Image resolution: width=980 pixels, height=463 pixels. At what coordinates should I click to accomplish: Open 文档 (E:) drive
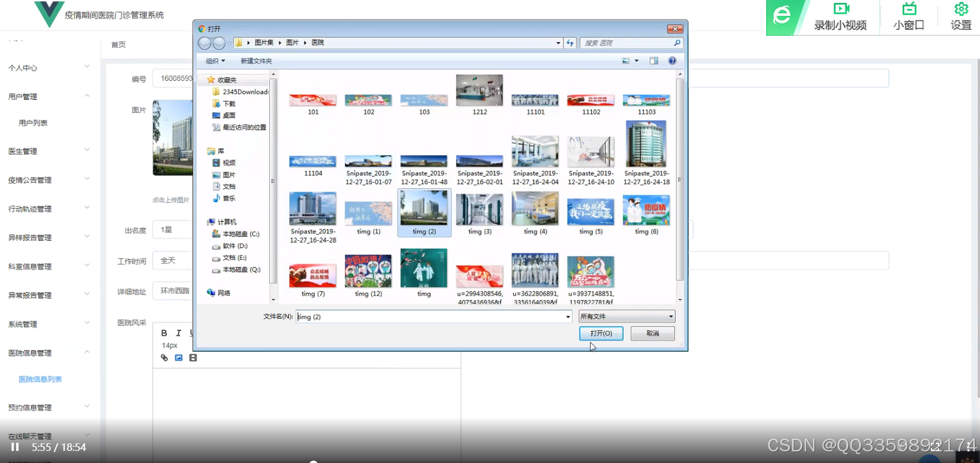coord(229,258)
